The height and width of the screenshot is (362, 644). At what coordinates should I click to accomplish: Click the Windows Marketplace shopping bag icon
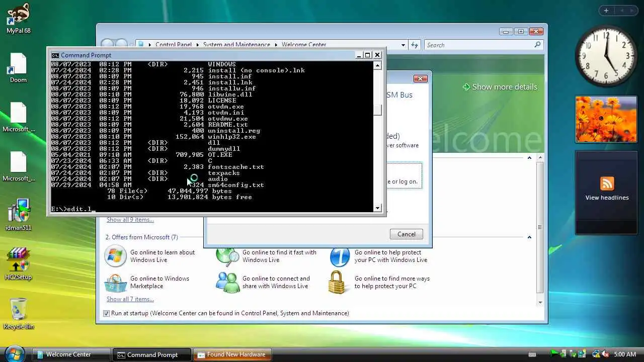(115, 283)
